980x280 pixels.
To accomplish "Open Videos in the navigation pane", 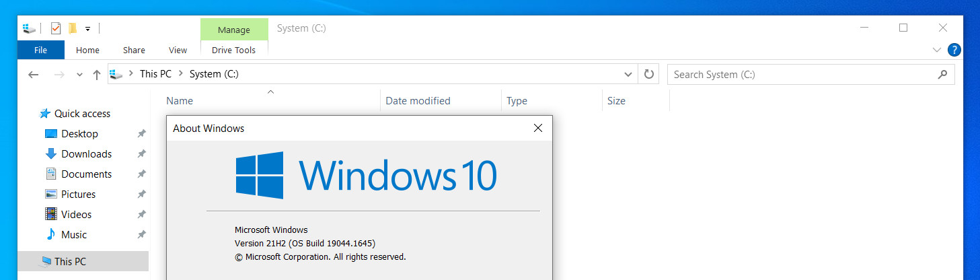I will click(76, 215).
